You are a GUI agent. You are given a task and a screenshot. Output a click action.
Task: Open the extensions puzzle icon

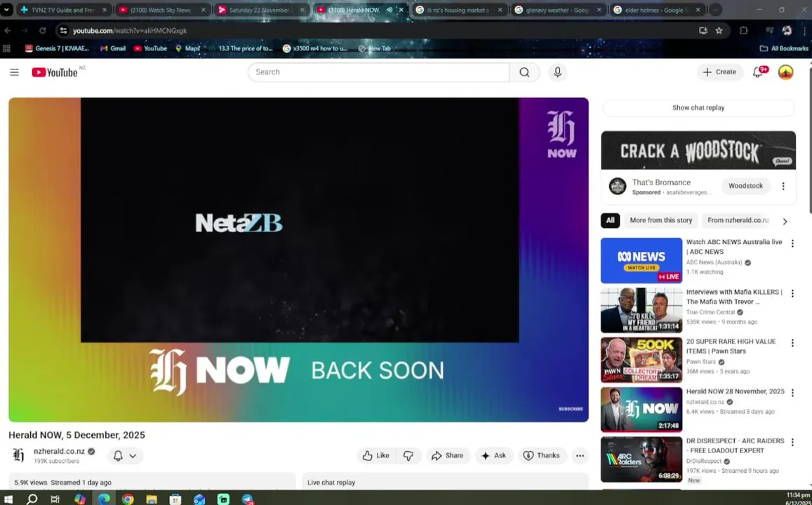point(744,31)
